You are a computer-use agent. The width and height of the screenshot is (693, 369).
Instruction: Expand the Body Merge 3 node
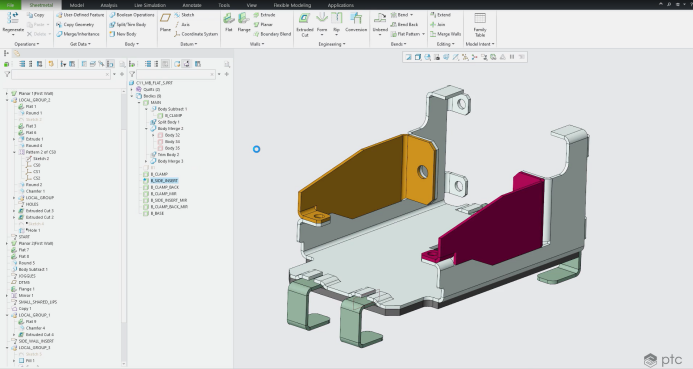(146, 161)
